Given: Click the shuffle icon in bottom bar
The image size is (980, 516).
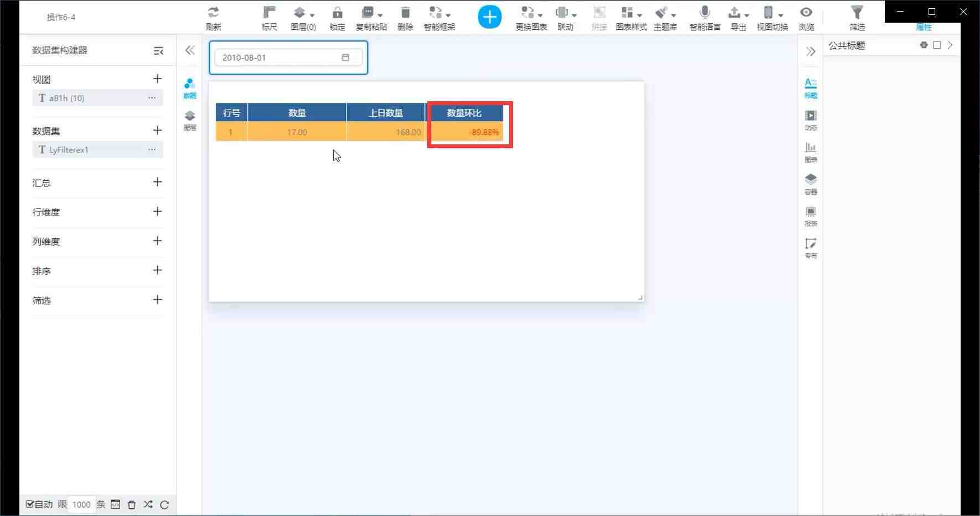Looking at the screenshot, I should pos(148,504).
